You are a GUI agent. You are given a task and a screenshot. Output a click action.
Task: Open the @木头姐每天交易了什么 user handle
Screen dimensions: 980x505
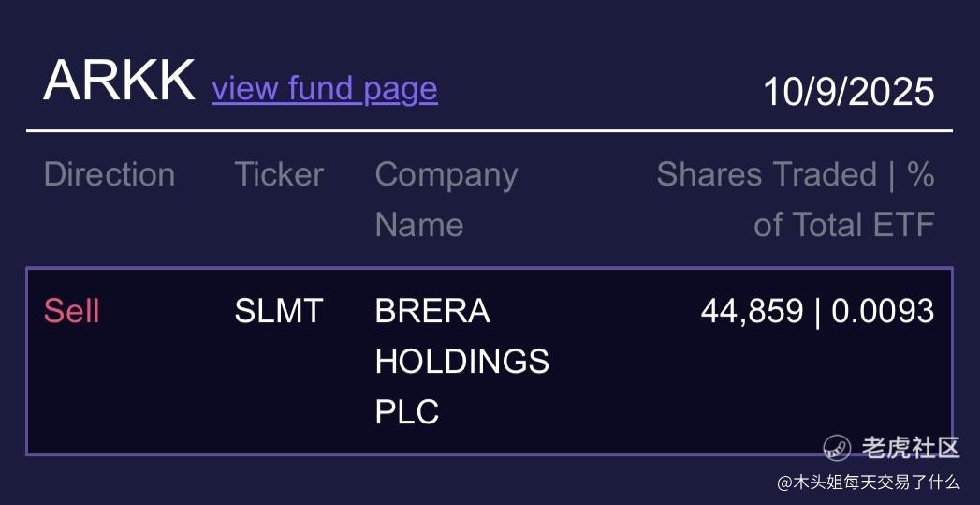[868, 483]
